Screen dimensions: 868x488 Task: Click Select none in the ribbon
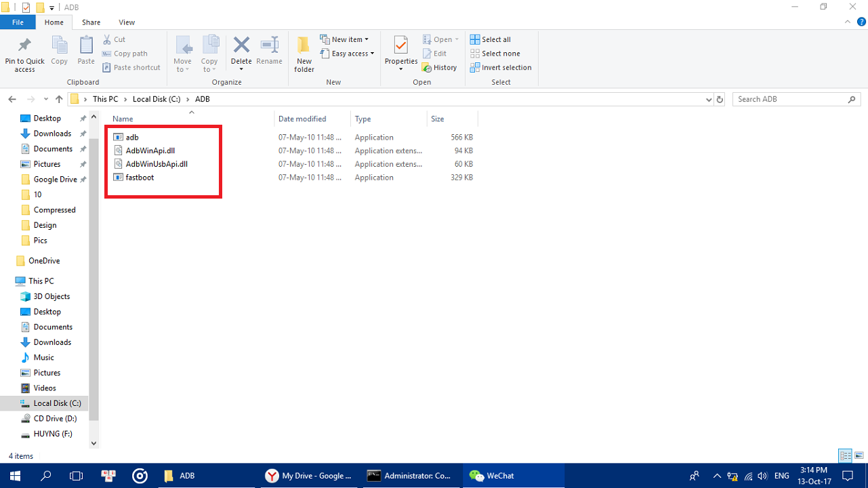[495, 54]
